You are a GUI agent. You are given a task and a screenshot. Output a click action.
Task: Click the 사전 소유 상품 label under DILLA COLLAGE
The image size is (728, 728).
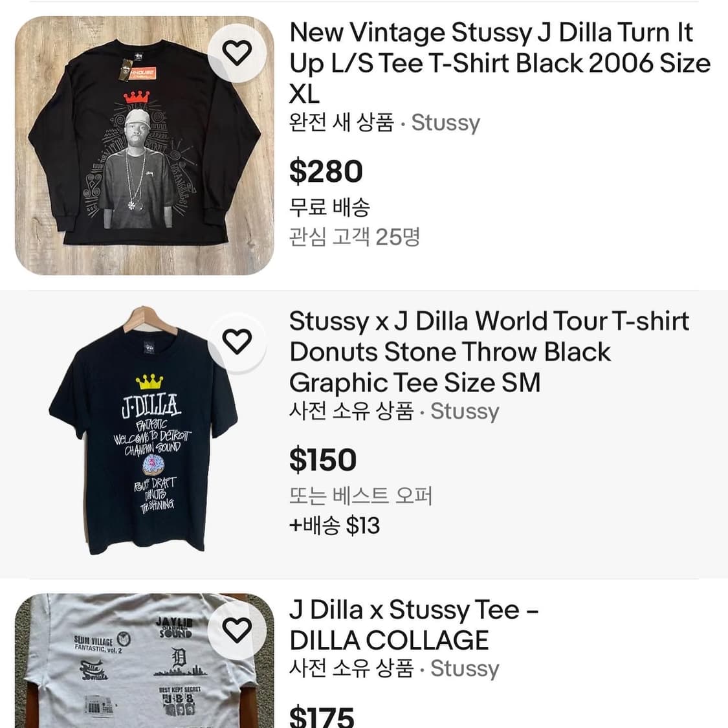[x=351, y=668]
